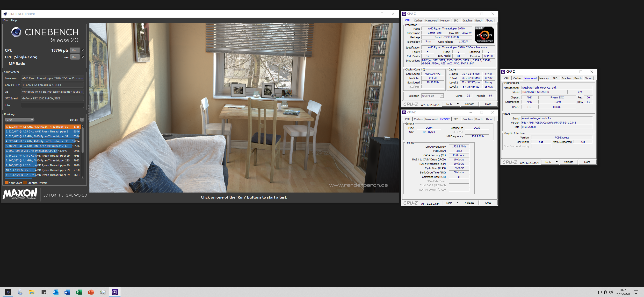
Task: Open the Sticky Notes taskbar icon
Action: coord(44,292)
